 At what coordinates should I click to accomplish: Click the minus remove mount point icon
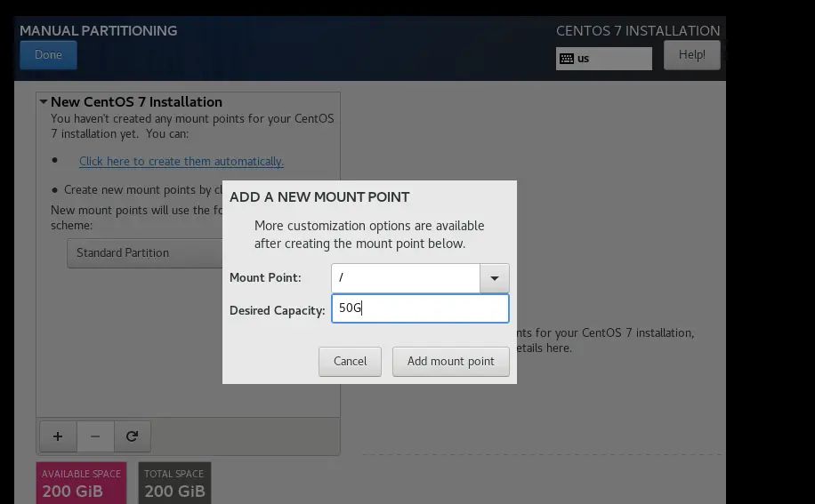pos(95,436)
